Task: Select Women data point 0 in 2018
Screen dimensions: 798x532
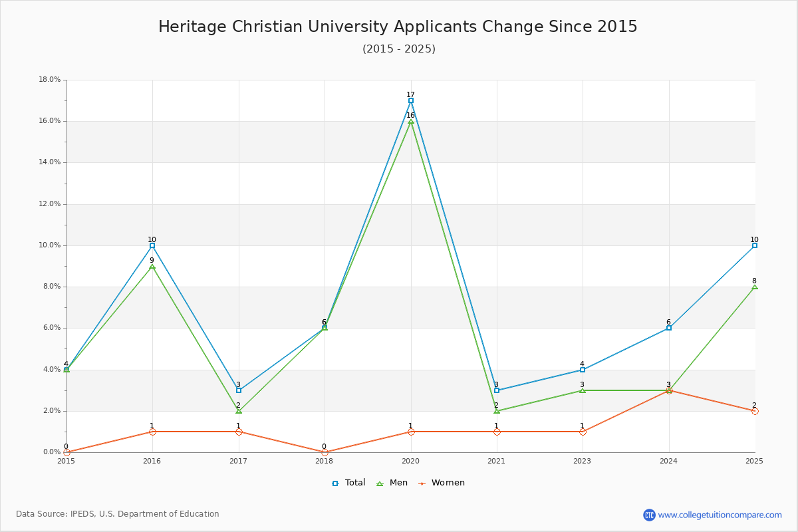Action: pos(325,452)
